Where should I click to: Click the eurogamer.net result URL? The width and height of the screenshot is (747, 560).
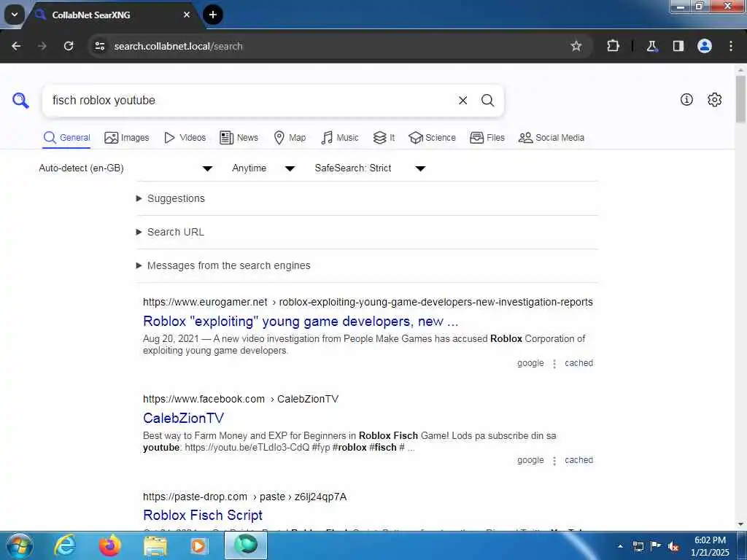(368, 303)
